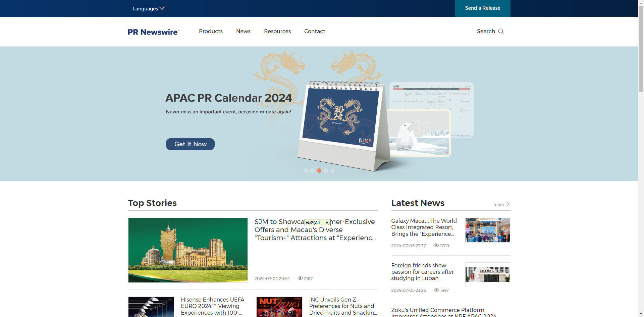Open INC Gen Z Nuts story headline

[x=343, y=306]
